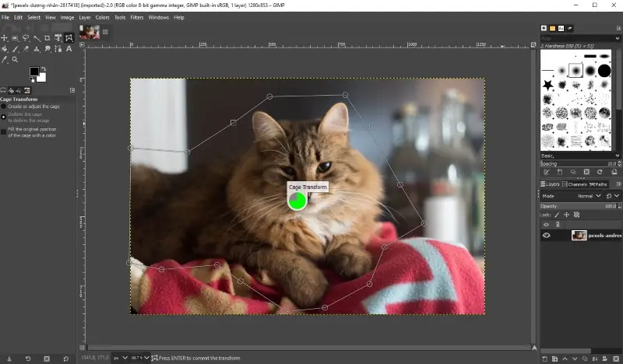Select 'Create or adjust the cage' option
The width and height of the screenshot is (623, 364).
coord(3,107)
